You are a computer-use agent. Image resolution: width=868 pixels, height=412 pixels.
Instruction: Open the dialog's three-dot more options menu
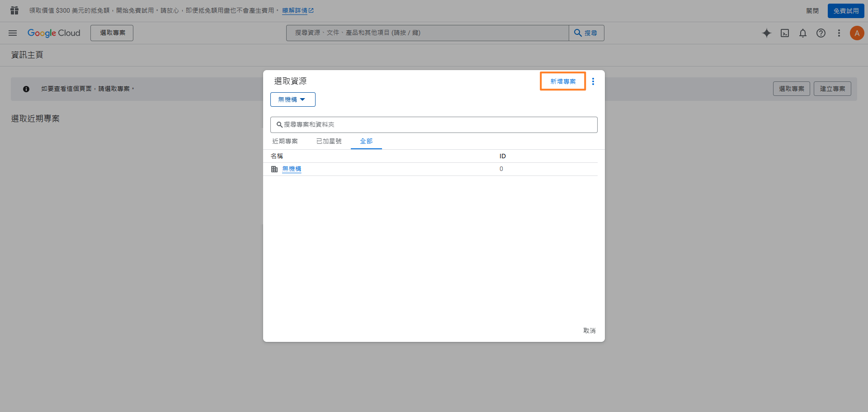pos(593,81)
